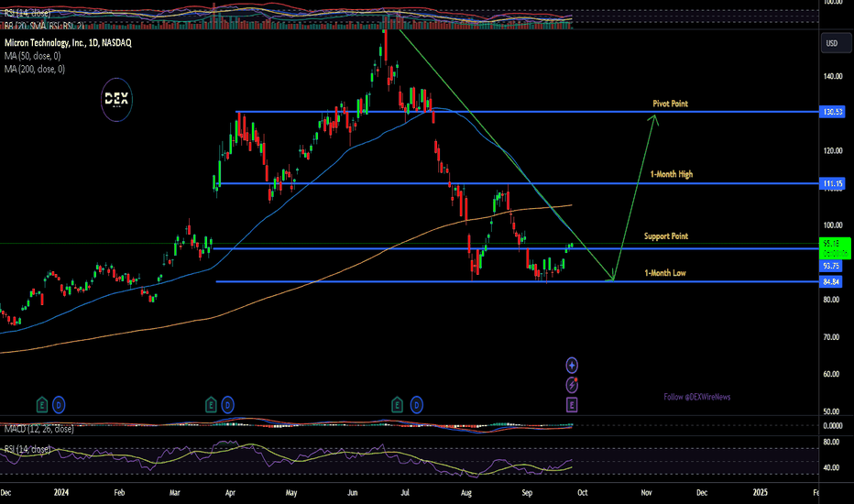
Task: Click the Follow @DEXWireNews text
Action: [x=697, y=397]
